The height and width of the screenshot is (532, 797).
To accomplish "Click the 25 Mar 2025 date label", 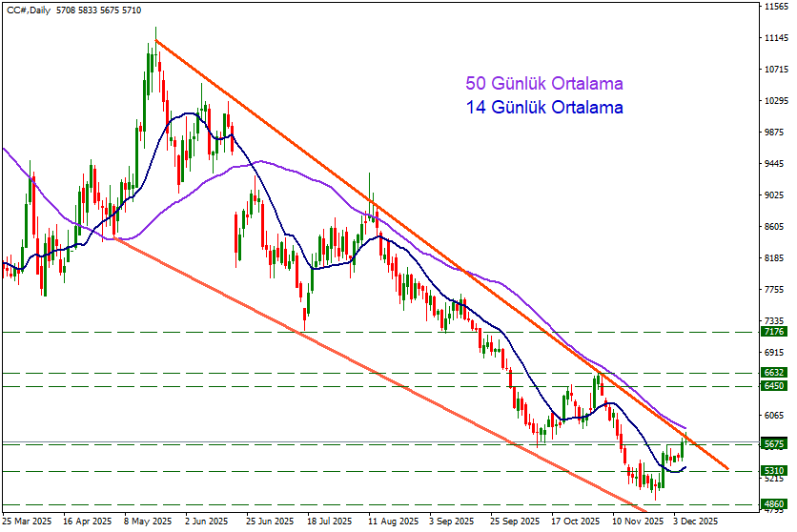I will [x=28, y=522].
